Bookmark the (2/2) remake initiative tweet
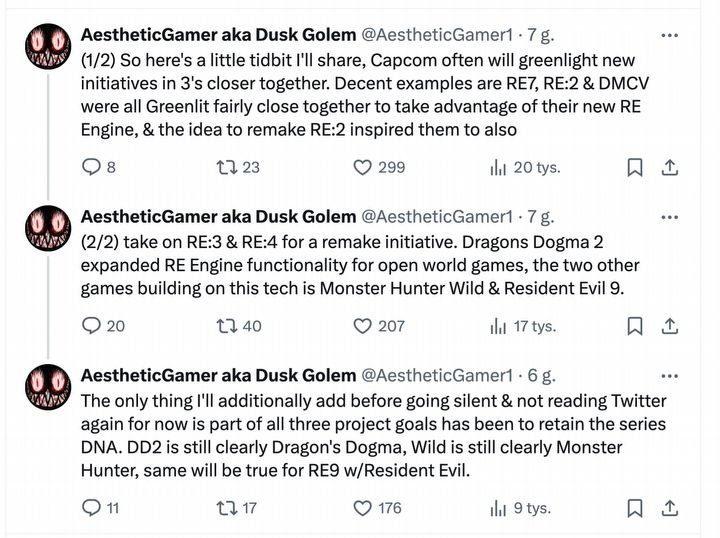The image size is (720, 538). (x=634, y=325)
